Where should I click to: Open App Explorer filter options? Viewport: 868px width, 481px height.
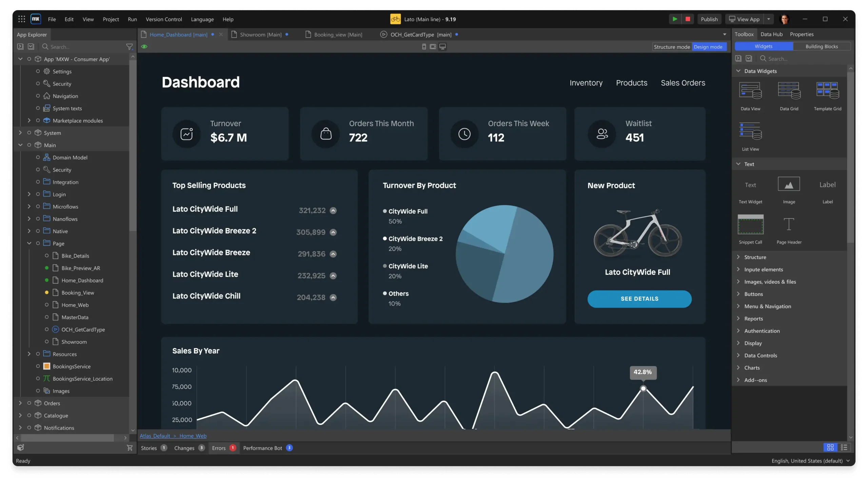[130, 46]
